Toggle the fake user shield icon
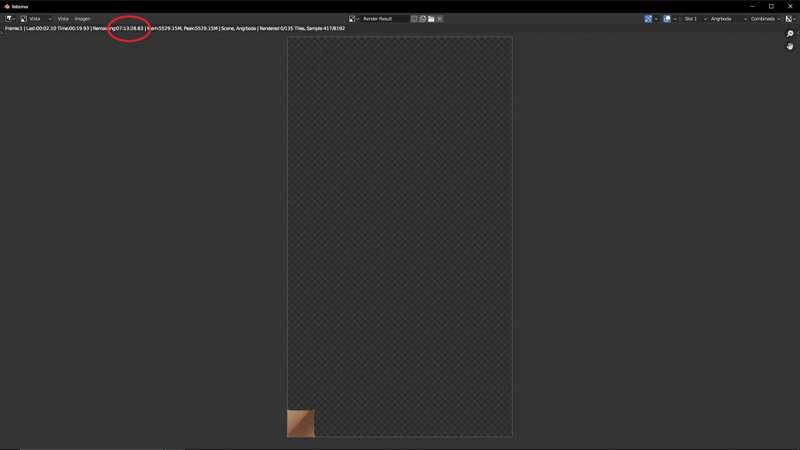 (x=414, y=19)
